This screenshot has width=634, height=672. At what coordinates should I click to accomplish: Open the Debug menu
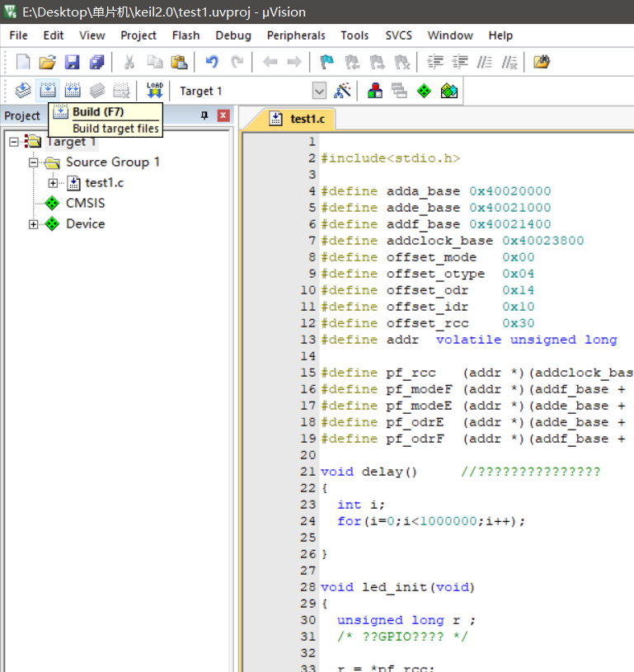(233, 35)
